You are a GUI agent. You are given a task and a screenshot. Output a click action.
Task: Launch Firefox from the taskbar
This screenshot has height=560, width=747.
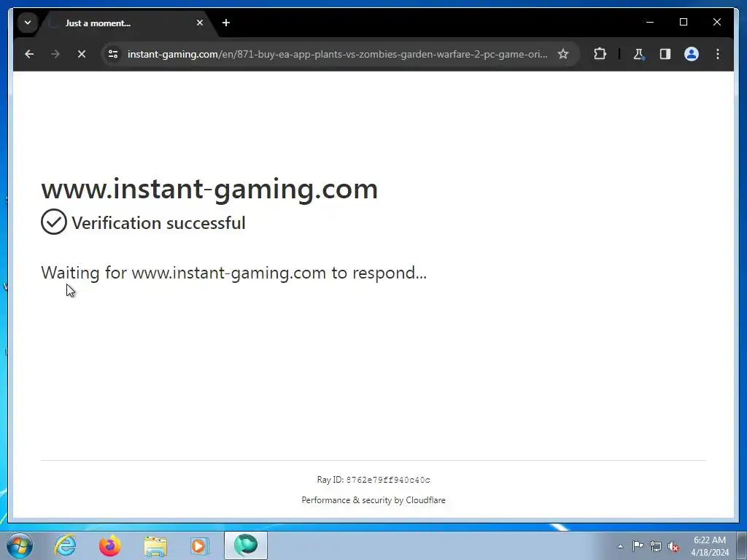(x=110, y=545)
